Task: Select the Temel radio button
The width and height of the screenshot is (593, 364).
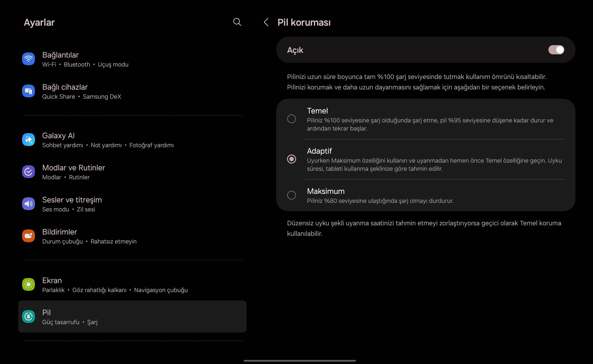Action: click(x=291, y=119)
